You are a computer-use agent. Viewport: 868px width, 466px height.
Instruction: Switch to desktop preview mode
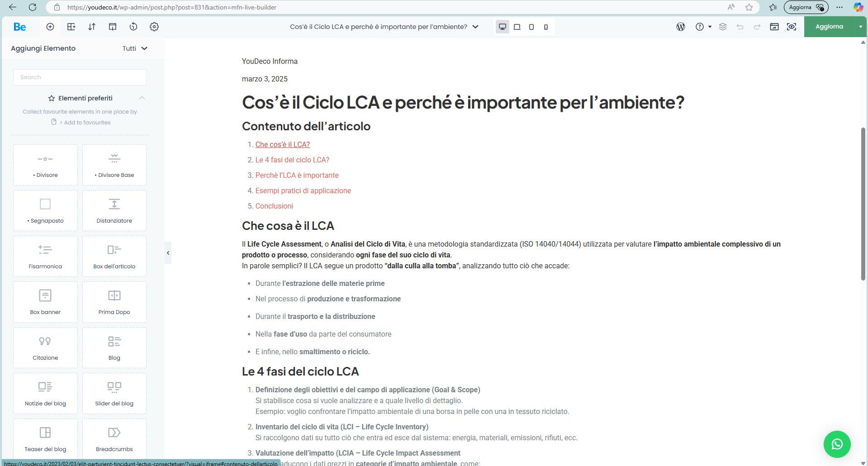pos(502,27)
